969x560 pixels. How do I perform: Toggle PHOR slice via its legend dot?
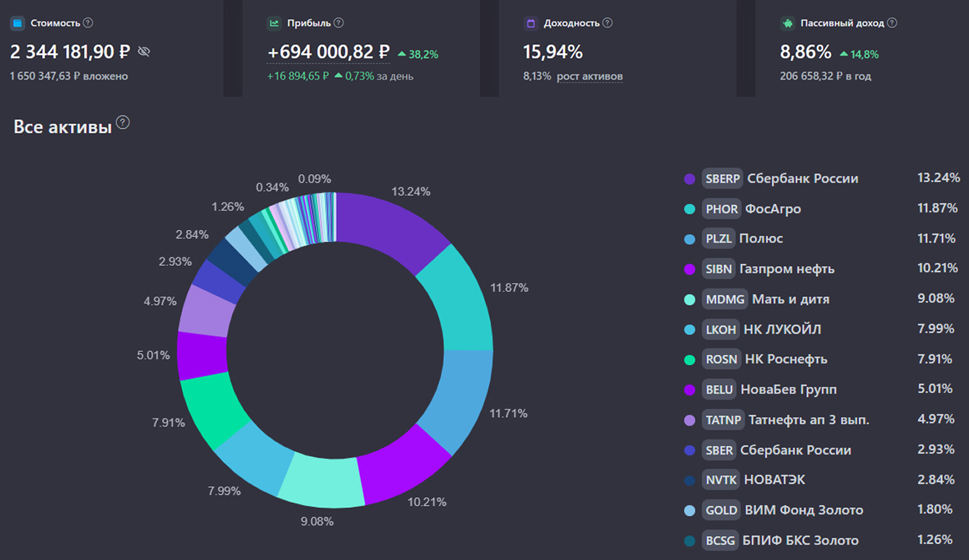point(689,209)
